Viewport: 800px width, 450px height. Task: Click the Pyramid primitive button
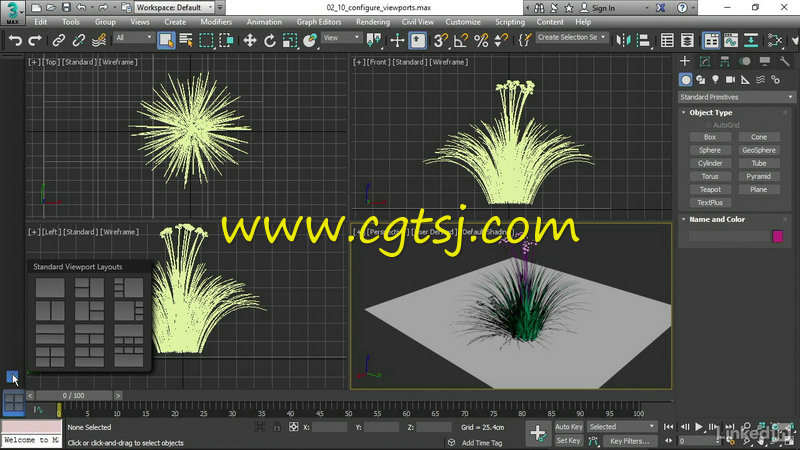tap(759, 177)
